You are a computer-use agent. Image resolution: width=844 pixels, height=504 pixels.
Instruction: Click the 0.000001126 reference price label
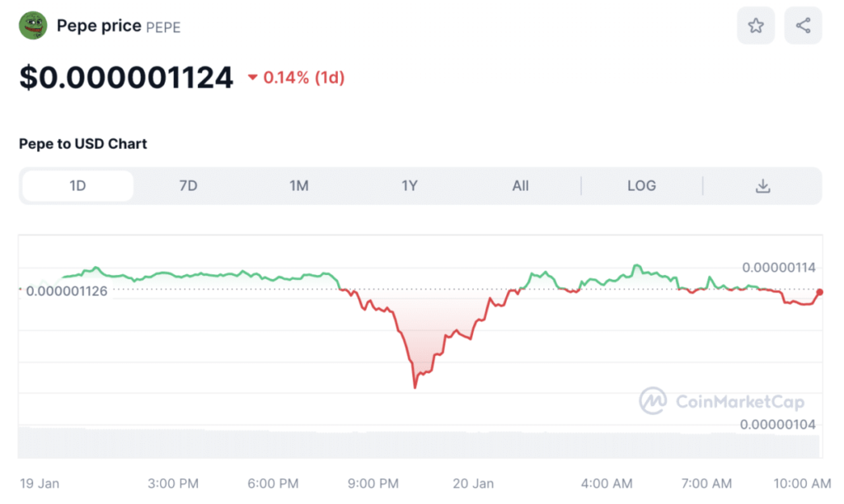[x=67, y=291]
